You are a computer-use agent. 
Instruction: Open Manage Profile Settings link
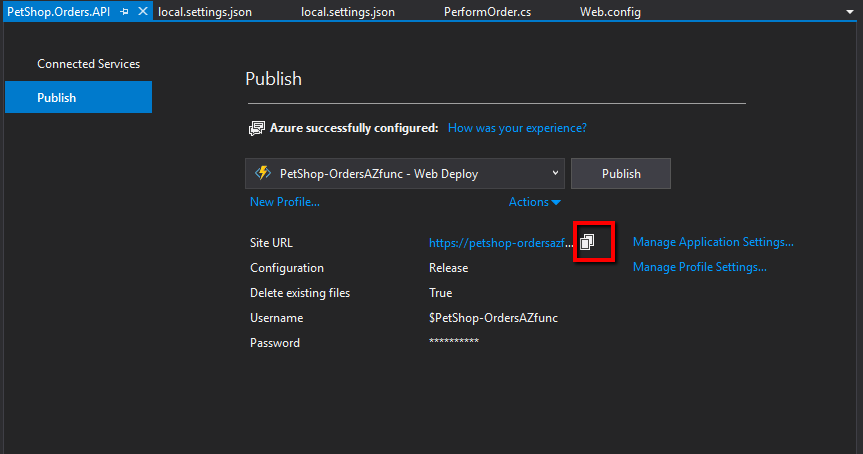click(700, 267)
